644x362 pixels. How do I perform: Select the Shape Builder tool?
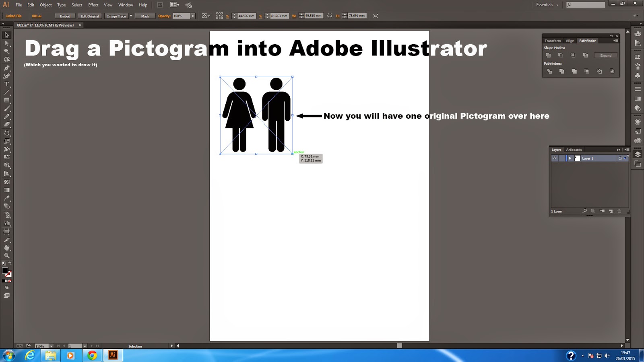tap(7, 166)
